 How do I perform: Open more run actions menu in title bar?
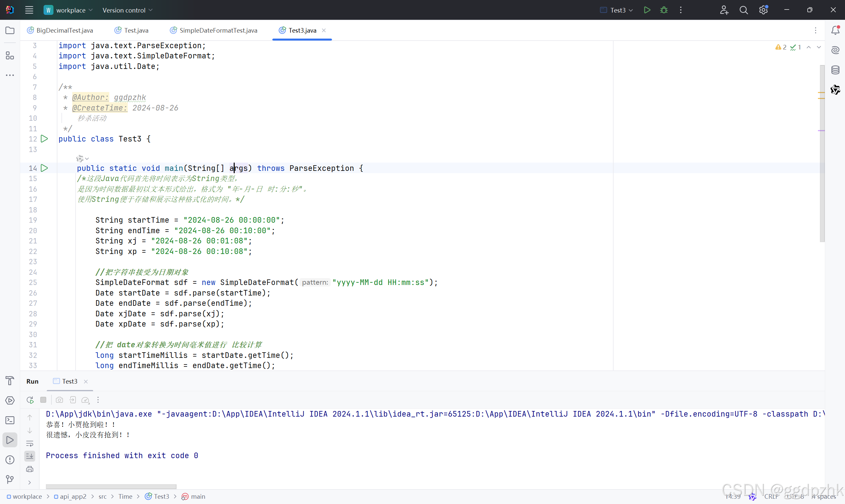pyautogui.click(x=681, y=10)
